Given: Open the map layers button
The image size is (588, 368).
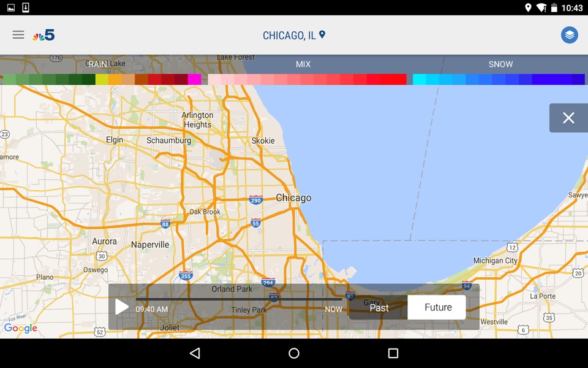Looking at the screenshot, I should pyautogui.click(x=569, y=35).
